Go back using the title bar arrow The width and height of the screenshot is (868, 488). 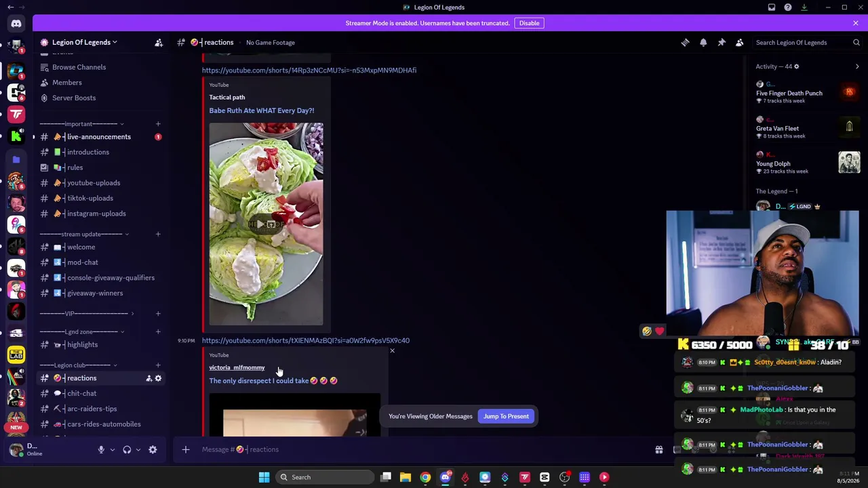click(x=10, y=7)
